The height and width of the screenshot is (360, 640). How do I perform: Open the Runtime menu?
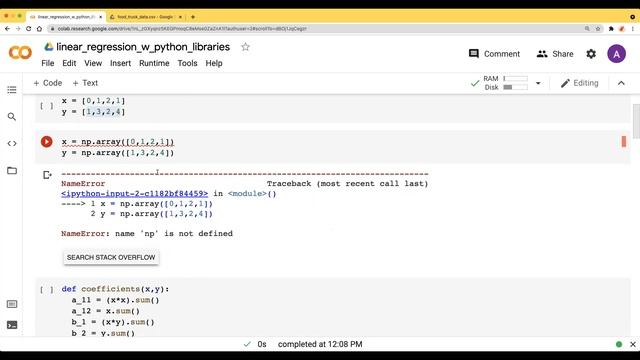154,63
